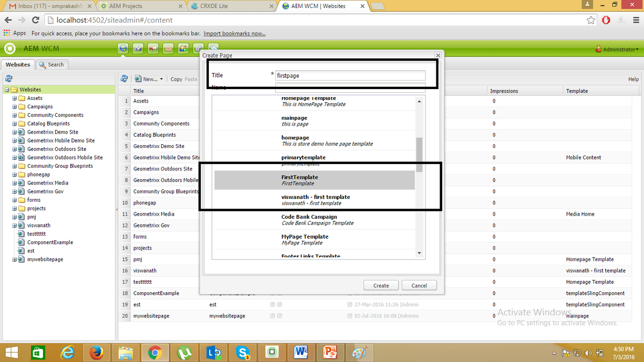
Task: Click the browser address bar
Action: point(317,20)
